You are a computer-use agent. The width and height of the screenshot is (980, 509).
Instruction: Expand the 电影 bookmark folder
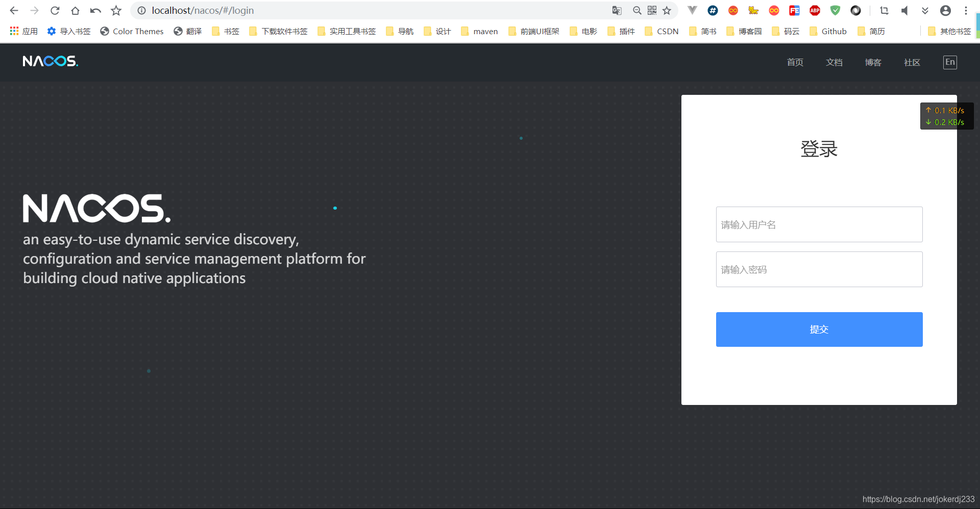pos(583,31)
